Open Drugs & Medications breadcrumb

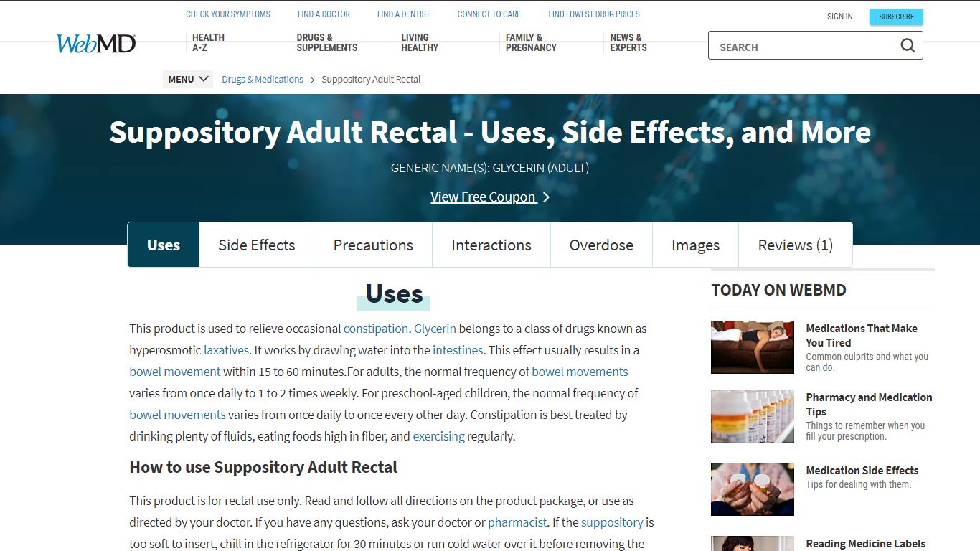263,79
